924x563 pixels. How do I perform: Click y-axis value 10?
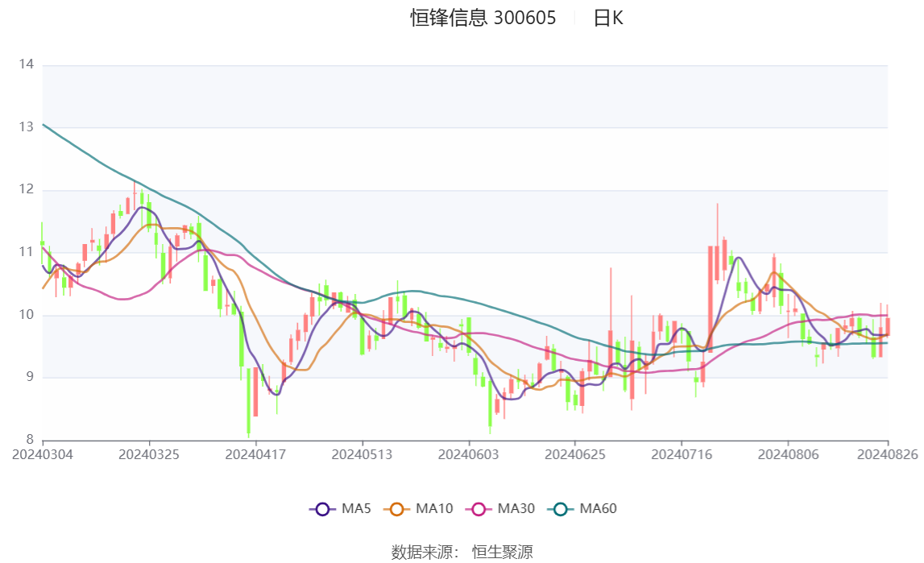pyautogui.click(x=27, y=314)
